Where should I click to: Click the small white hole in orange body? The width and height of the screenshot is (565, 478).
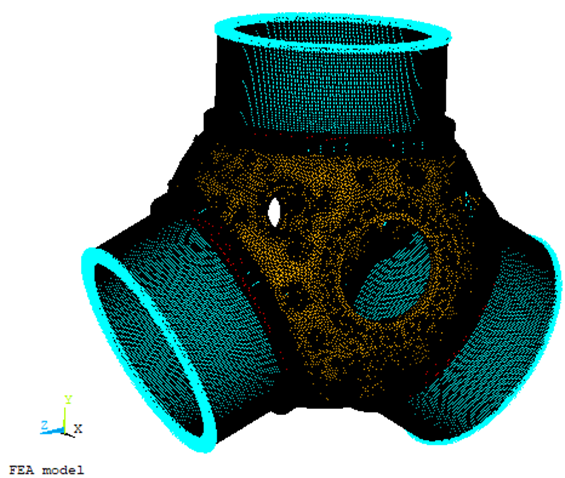pyautogui.click(x=275, y=211)
